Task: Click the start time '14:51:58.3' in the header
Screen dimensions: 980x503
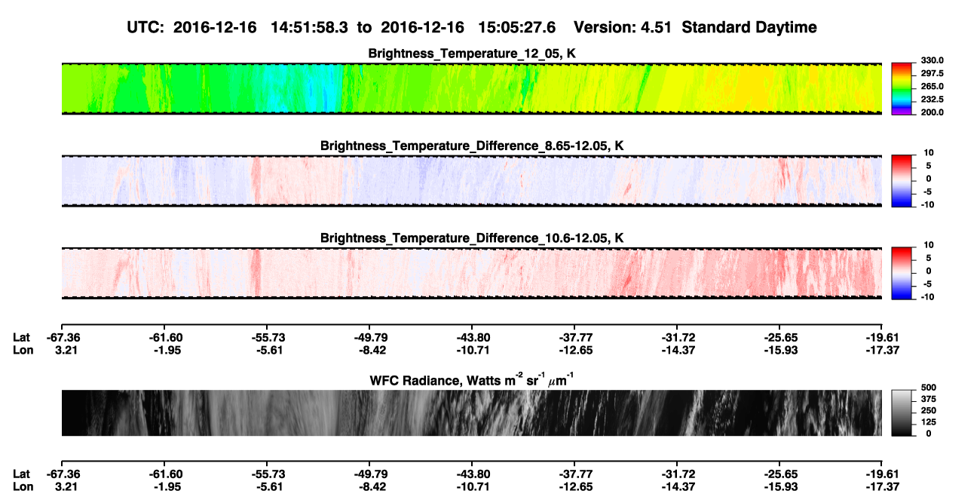Action: tap(310, 28)
